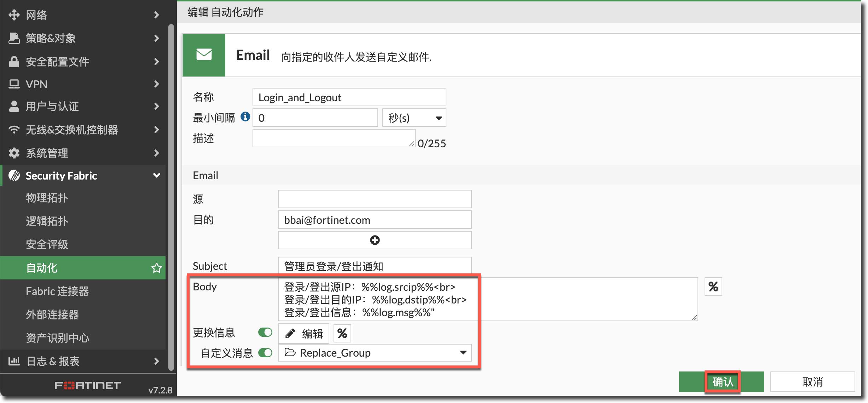Click the info icon next to 最小间隔
The height and width of the screenshot is (403, 868).
point(245,117)
